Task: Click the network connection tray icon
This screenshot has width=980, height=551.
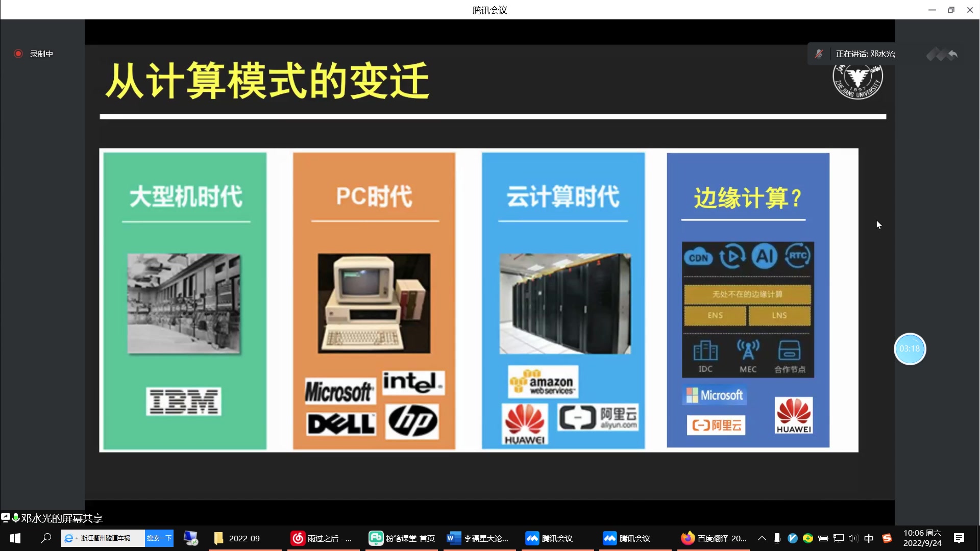Action: click(839, 538)
